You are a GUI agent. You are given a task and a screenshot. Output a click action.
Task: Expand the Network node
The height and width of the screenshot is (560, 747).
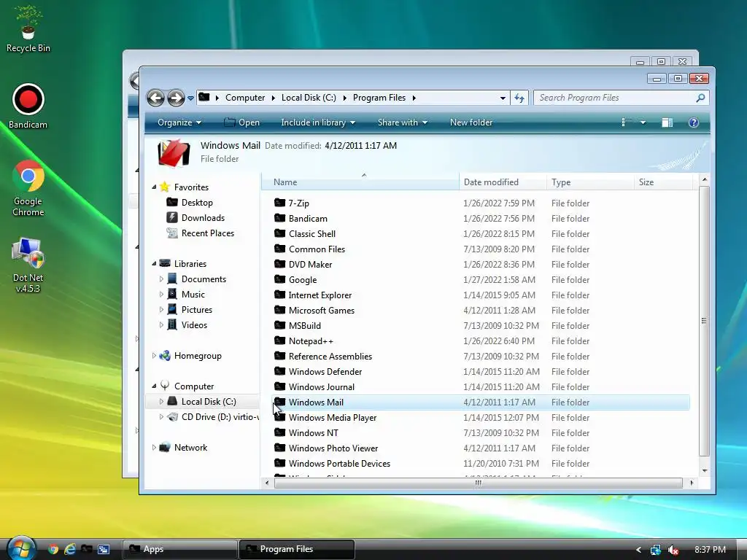coord(153,448)
